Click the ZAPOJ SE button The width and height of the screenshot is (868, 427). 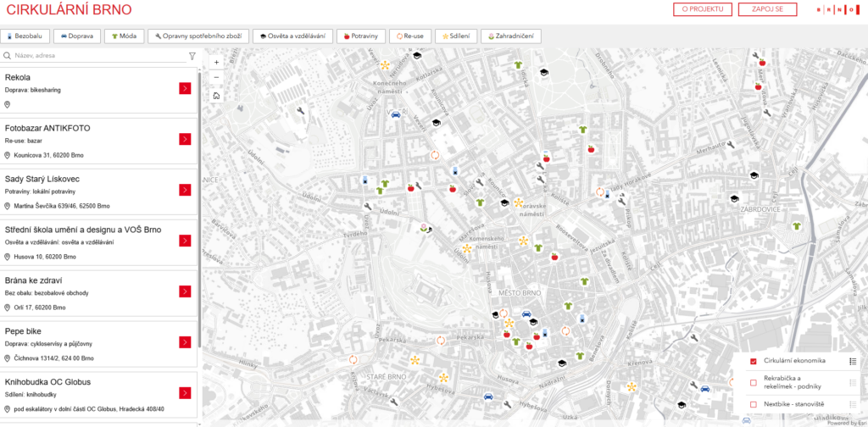tap(767, 9)
